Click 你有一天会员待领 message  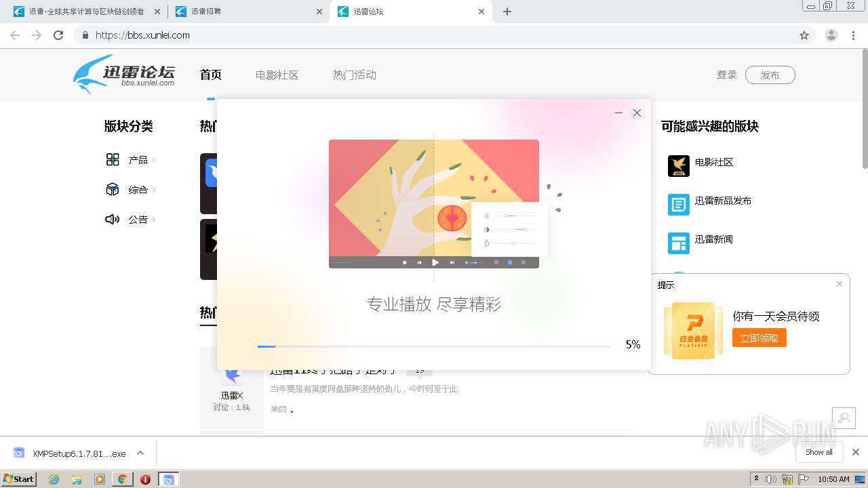pyautogui.click(x=776, y=316)
